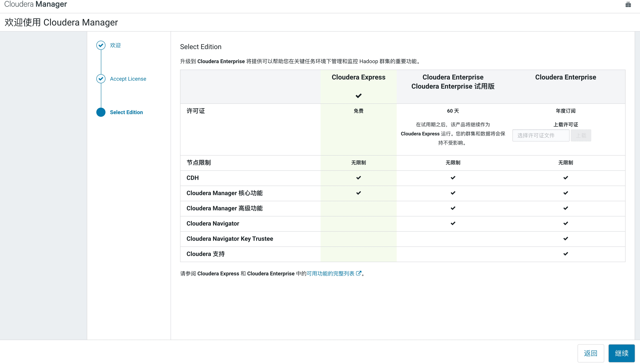This screenshot has width=640, height=364.
Task: Click CDH checkmark in Cloudera Express column
Action: [358, 178]
